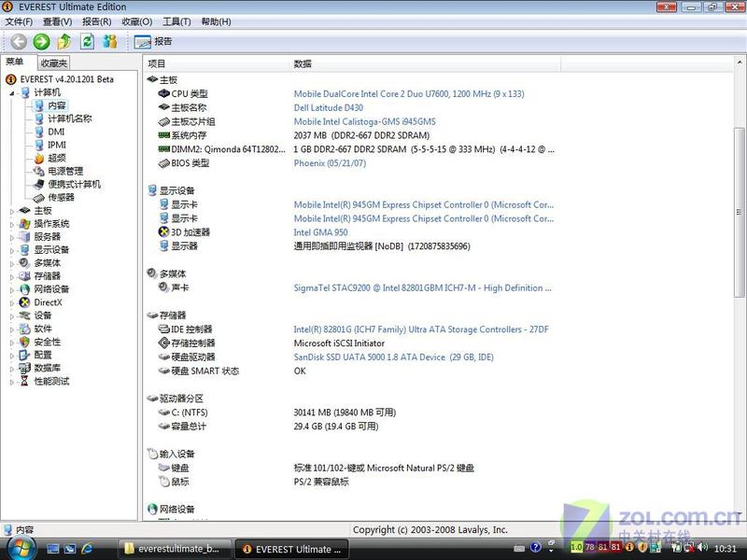Expand the 多媒体 tree node
The width and height of the screenshot is (747, 560).
point(12,263)
